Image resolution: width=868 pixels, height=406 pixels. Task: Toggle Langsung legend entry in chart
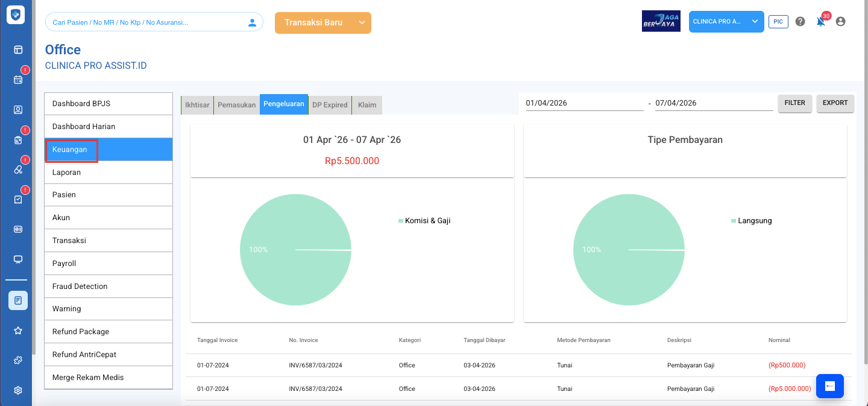751,221
